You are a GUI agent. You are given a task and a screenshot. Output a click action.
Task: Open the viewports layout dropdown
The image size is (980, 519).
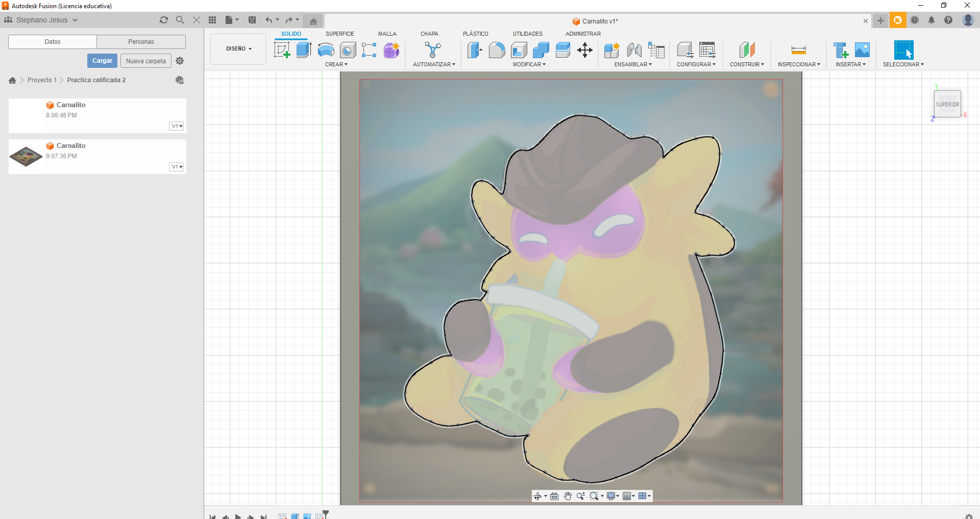coord(645,496)
